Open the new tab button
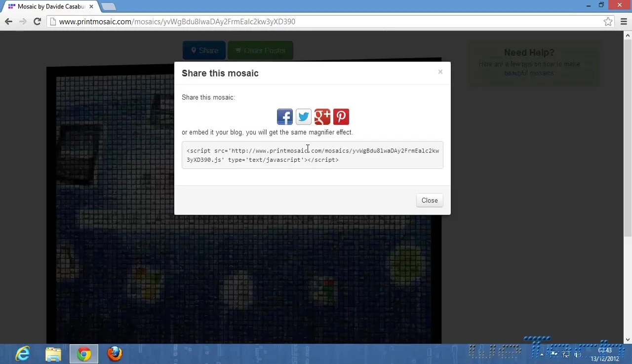Image resolution: width=632 pixels, height=364 pixels. [x=108, y=6]
